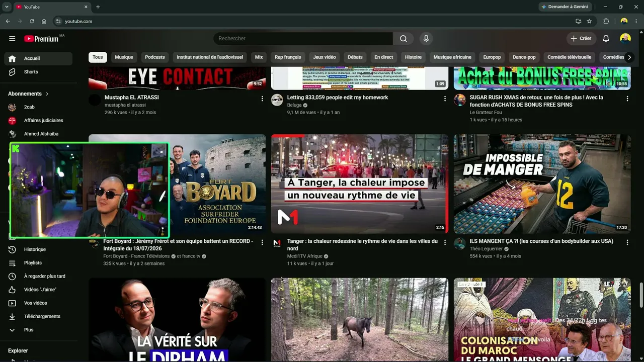Open the horse in forest thumbnail
Image resolution: width=644 pixels, height=362 pixels.
[360, 320]
